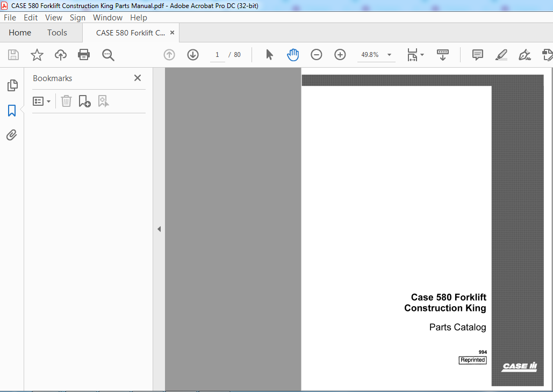Find current bookmark icon

(103, 101)
